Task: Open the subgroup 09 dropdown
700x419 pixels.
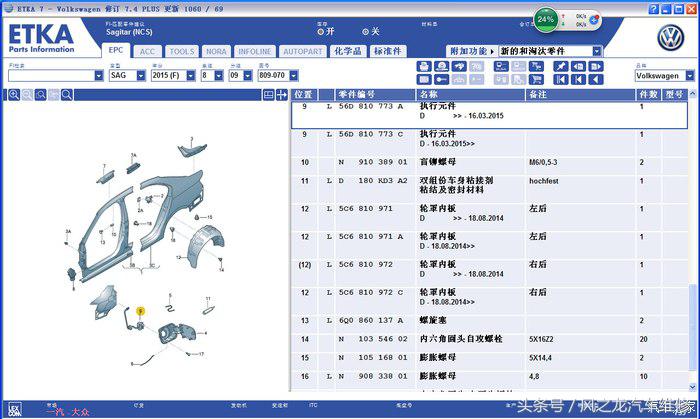Action: pos(248,76)
